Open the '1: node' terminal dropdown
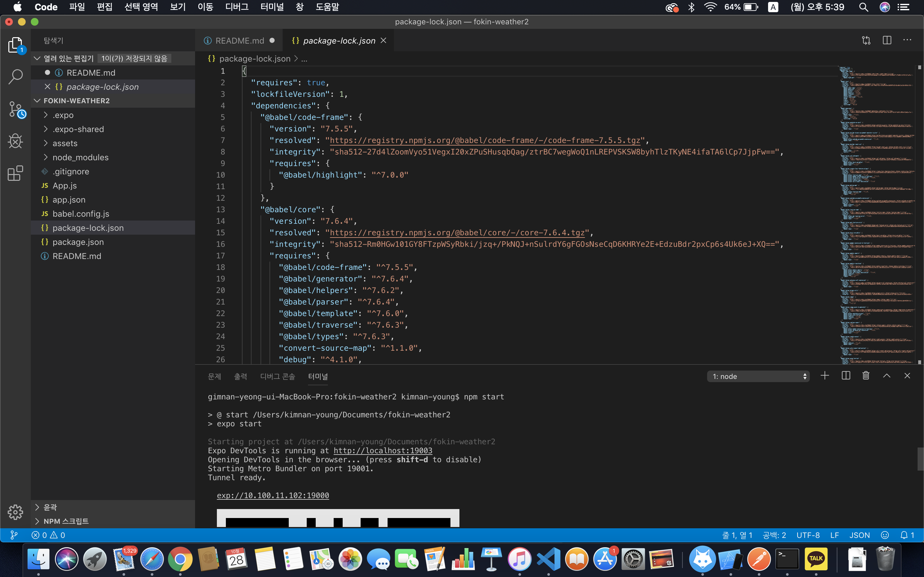 (758, 376)
